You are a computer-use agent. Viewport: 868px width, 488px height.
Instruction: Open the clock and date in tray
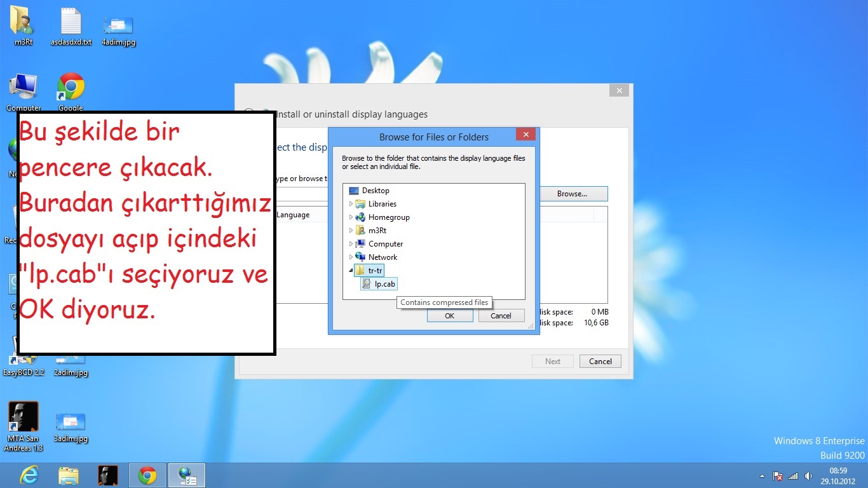point(838,475)
